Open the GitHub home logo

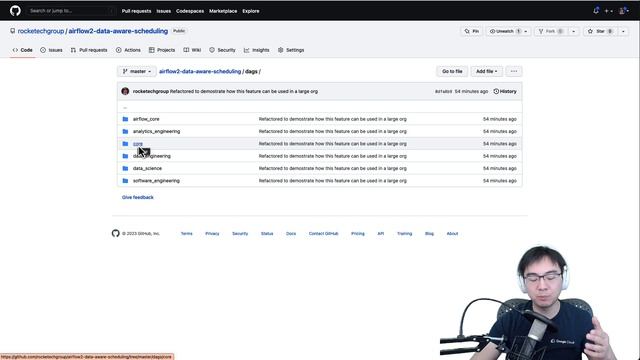pyautogui.click(x=15, y=11)
